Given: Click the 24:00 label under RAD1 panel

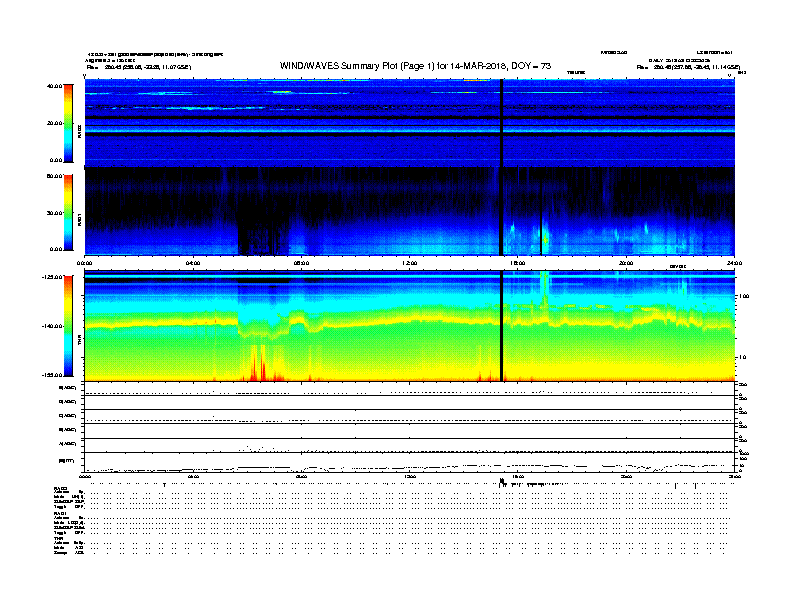Looking at the screenshot, I should point(734,263).
